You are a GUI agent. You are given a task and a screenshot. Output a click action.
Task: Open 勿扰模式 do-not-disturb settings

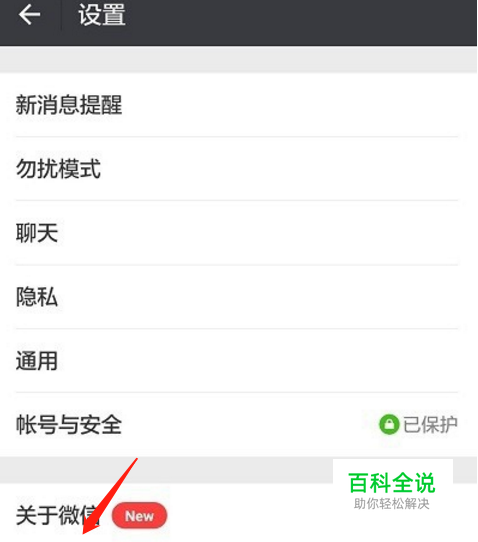click(x=238, y=169)
